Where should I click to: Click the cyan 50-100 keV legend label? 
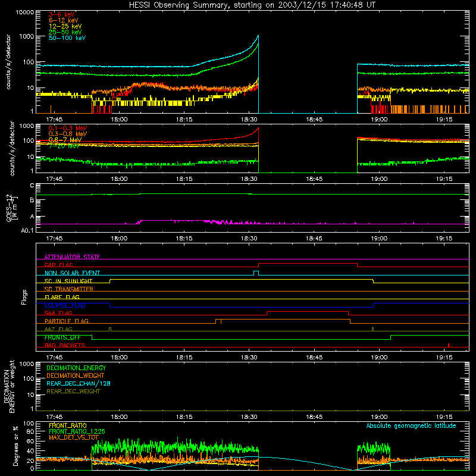[67, 37]
